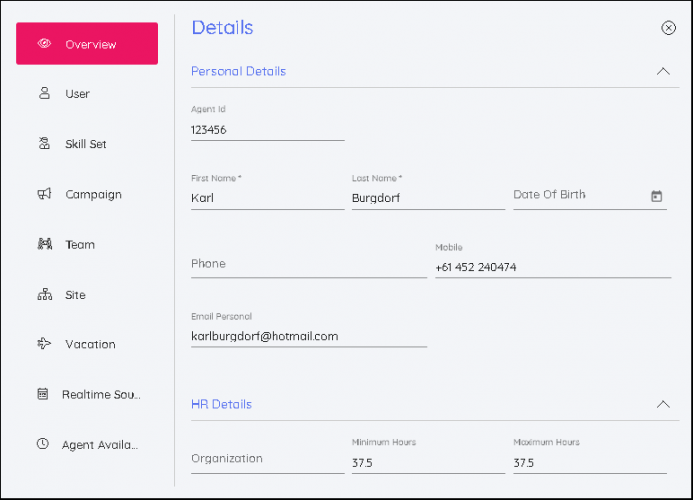Image resolution: width=693 pixels, height=500 pixels.
Task: Click the Email Personal field
Action: (x=308, y=336)
